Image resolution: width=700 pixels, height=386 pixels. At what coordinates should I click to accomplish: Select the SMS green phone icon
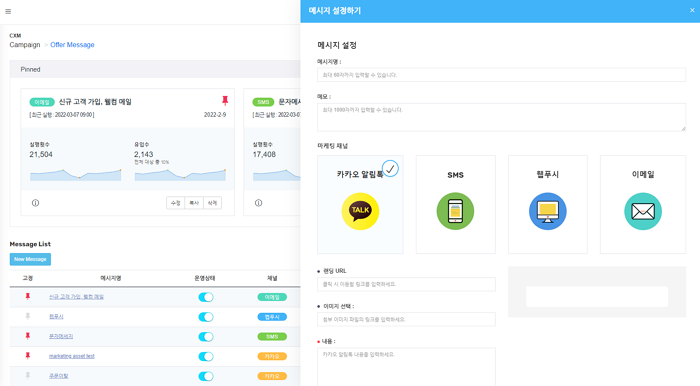click(x=455, y=211)
